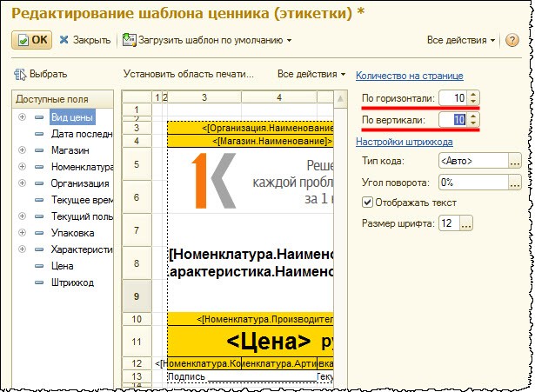Select the Текущее время field
The width and height of the screenshot is (535, 392).
(82, 200)
